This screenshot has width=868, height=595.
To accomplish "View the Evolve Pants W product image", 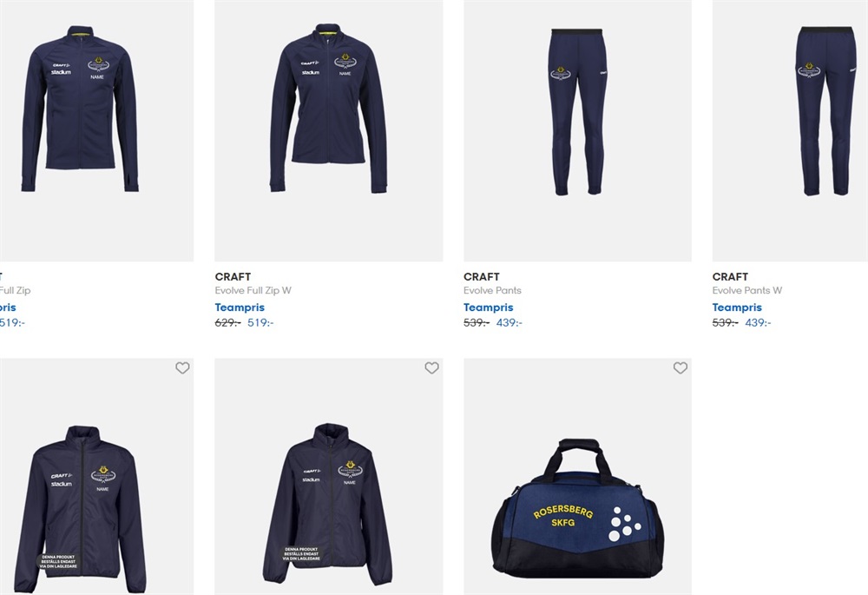I will point(790,130).
